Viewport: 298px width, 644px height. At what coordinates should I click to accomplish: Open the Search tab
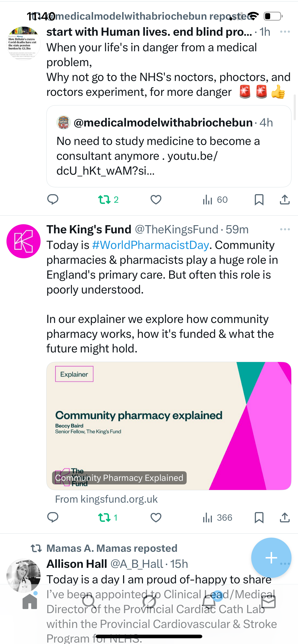coord(89,602)
